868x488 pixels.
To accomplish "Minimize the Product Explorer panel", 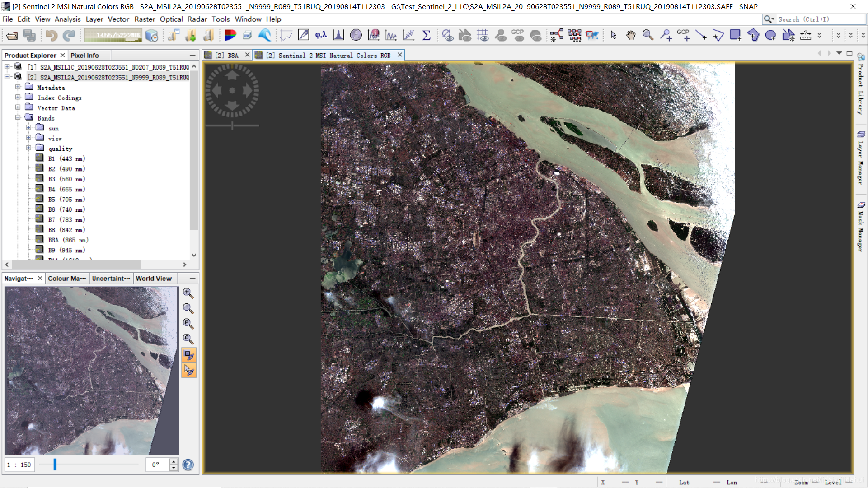I will coord(192,55).
